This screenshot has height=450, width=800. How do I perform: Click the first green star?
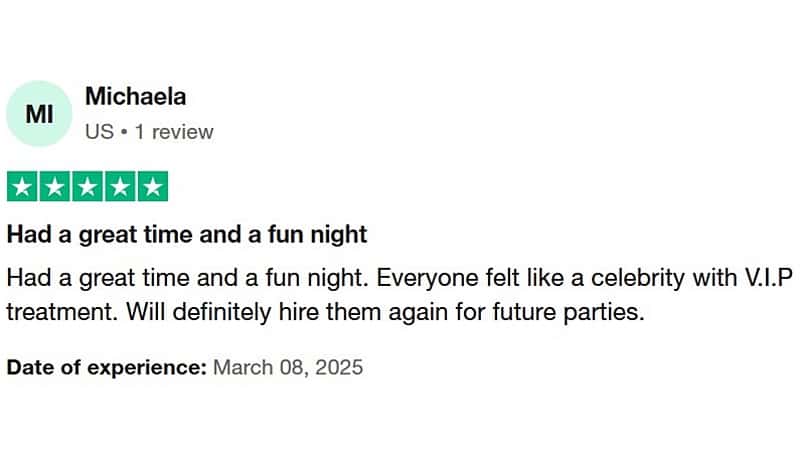click(22, 187)
